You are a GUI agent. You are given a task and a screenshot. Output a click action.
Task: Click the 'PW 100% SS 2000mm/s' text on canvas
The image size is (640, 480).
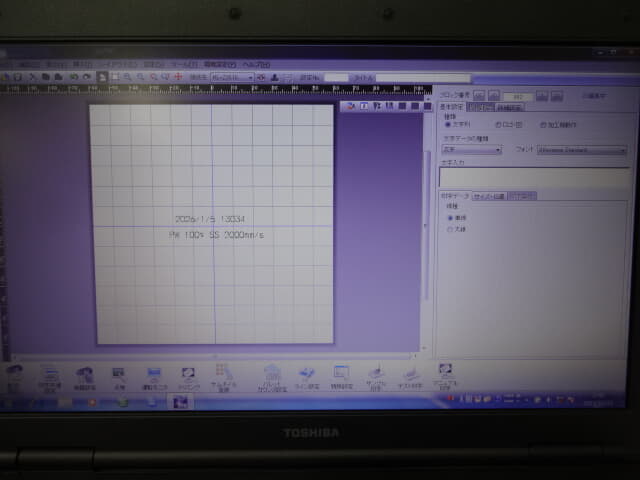(x=216, y=235)
